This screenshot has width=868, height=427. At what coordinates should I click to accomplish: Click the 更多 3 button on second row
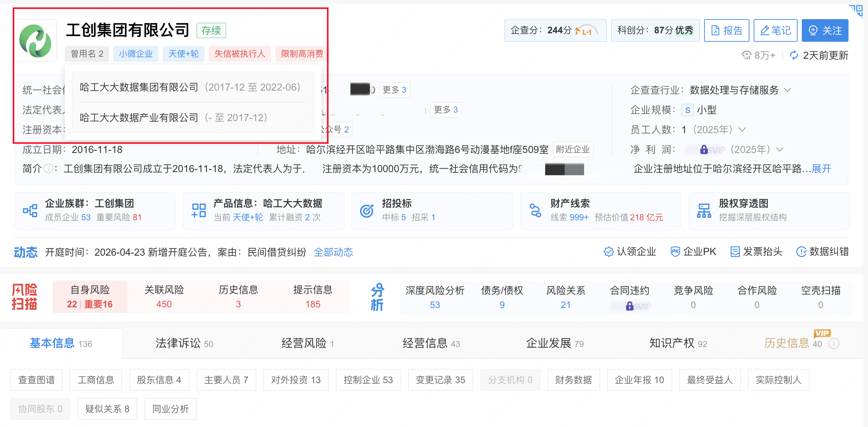pos(446,110)
